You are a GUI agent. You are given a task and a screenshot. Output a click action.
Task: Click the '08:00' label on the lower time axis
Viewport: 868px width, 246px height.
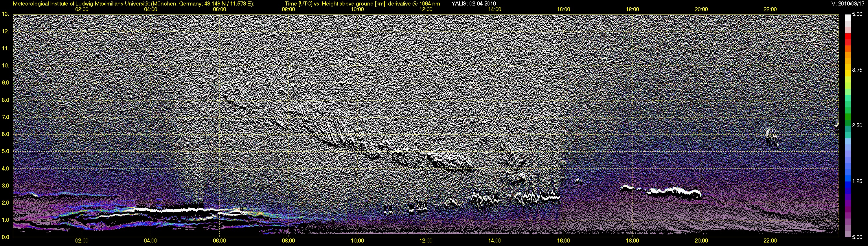pos(288,241)
